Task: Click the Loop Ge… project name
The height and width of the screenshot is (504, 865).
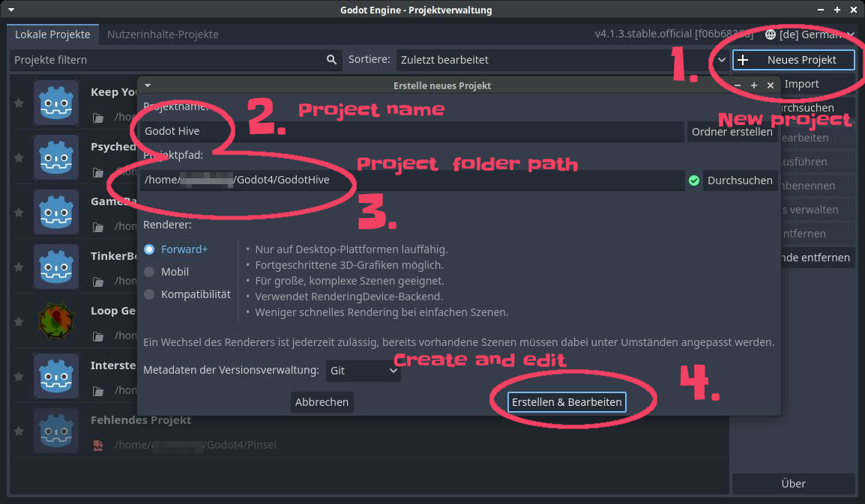Action: 114,311
